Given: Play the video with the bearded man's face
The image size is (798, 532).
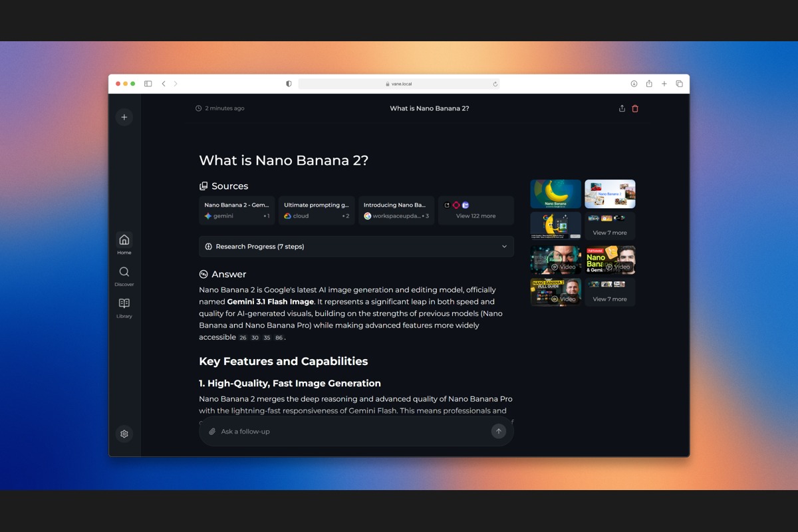Looking at the screenshot, I should 556,260.
